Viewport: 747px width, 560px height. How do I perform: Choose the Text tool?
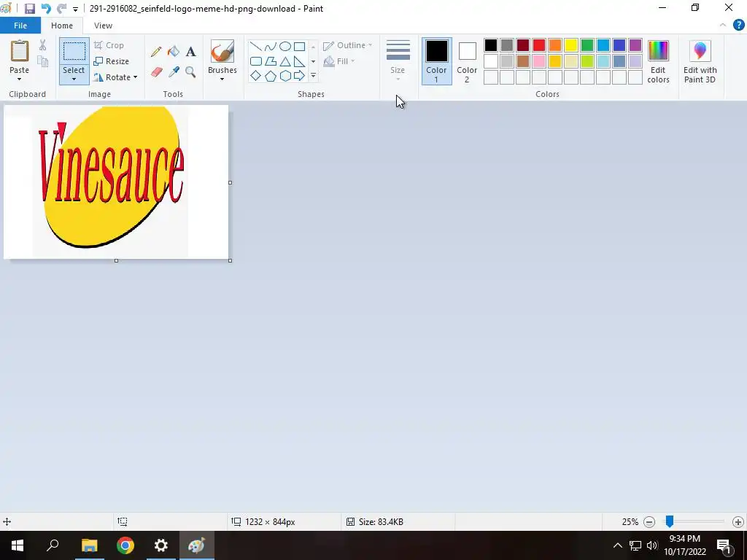pos(190,52)
